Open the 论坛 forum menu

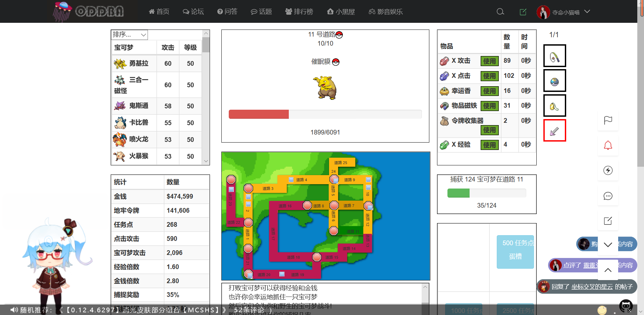point(194,12)
